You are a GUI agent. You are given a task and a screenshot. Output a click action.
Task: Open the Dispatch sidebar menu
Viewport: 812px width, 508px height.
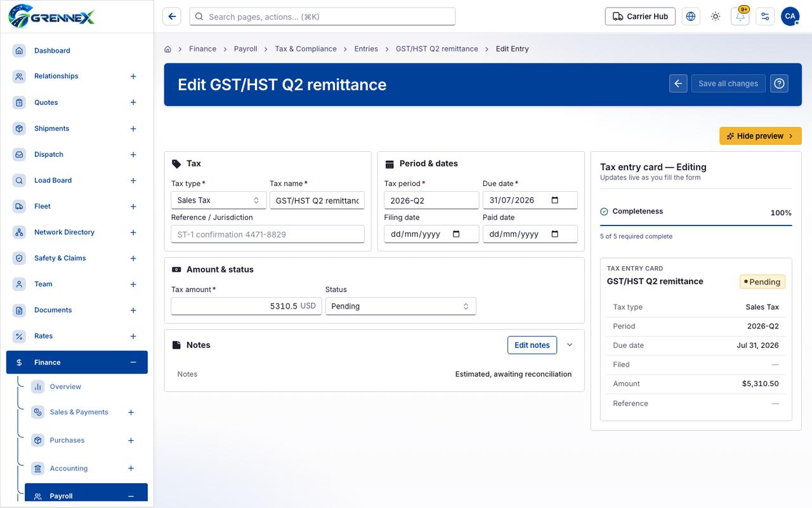point(49,154)
